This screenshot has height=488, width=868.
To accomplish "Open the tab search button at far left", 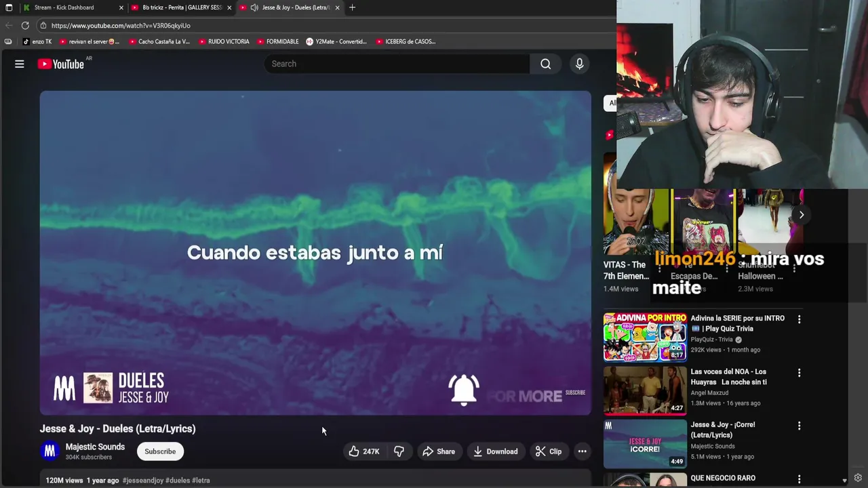I will point(9,7).
